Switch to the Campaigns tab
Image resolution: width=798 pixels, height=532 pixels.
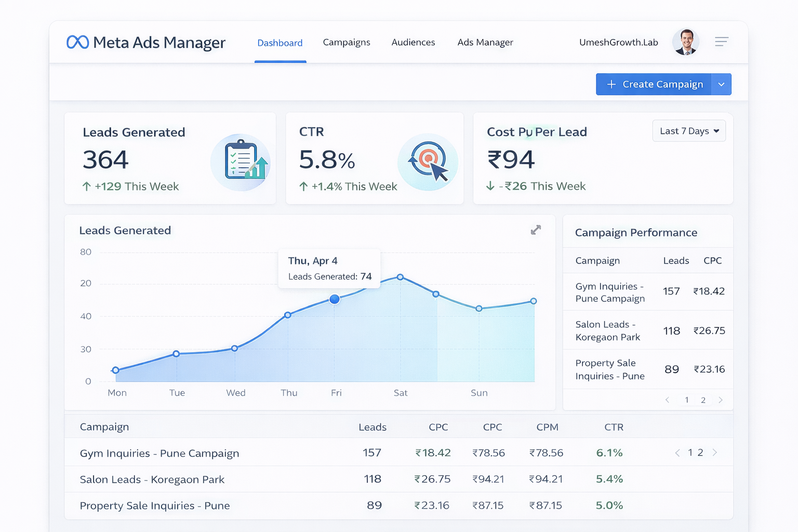(347, 42)
